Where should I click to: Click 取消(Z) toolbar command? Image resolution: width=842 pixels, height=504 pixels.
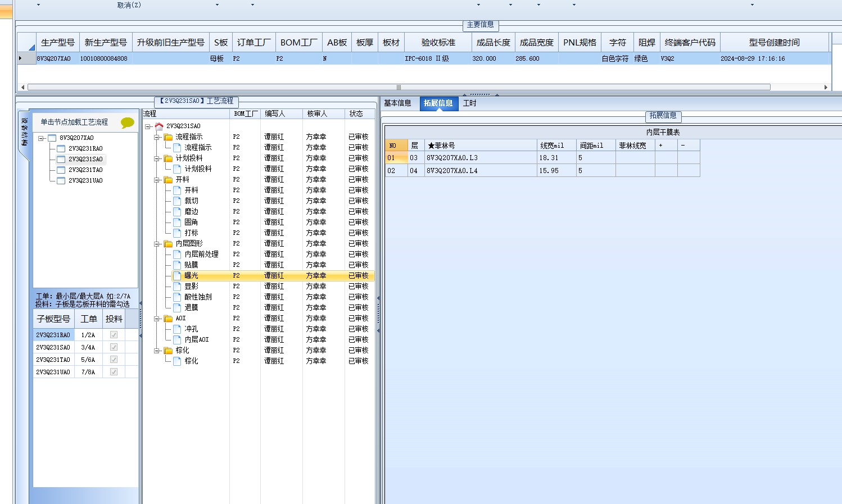[x=129, y=5]
